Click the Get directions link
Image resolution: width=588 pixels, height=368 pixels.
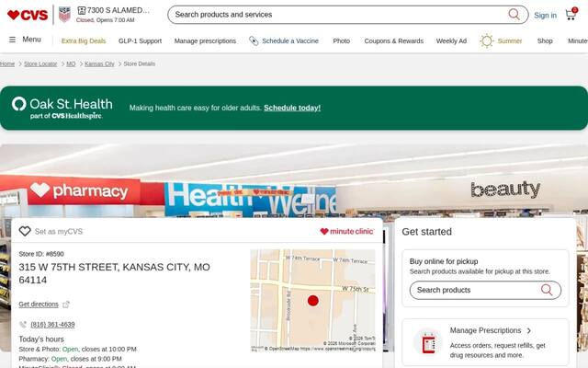tap(39, 305)
